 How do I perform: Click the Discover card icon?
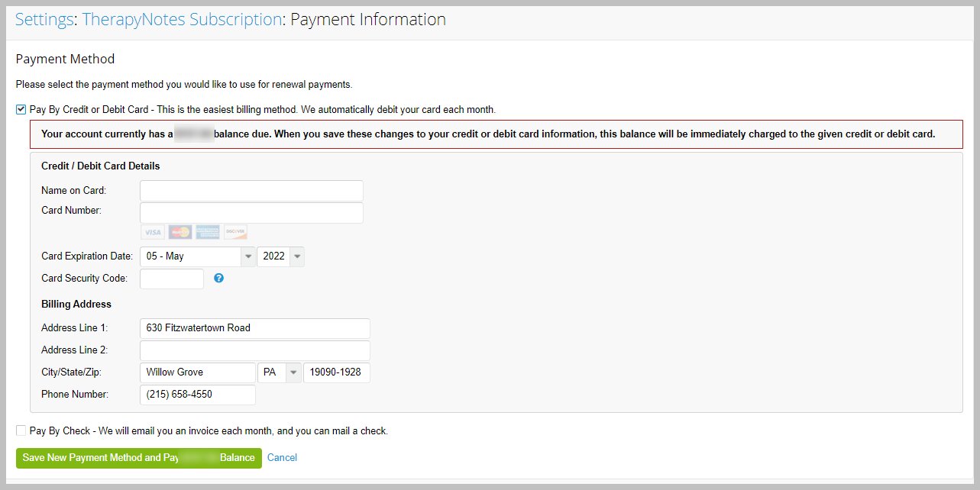coord(235,232)
